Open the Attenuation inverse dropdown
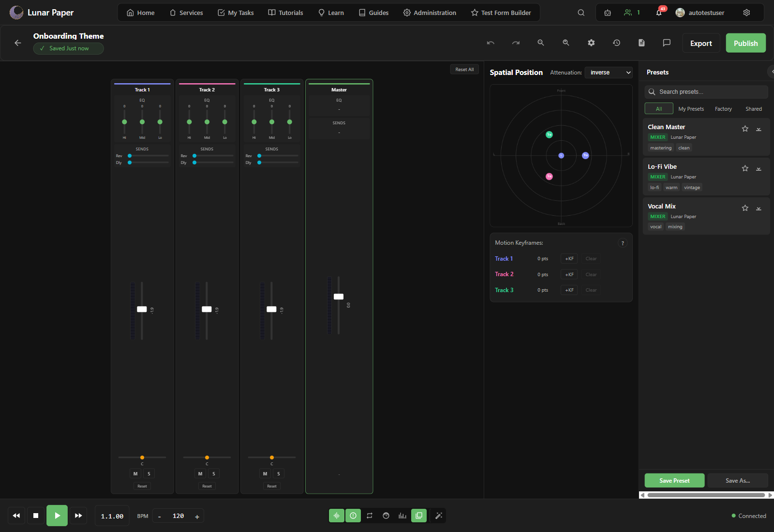The height and width of the screenshot is (532, 774). click(x=609, y=73)
